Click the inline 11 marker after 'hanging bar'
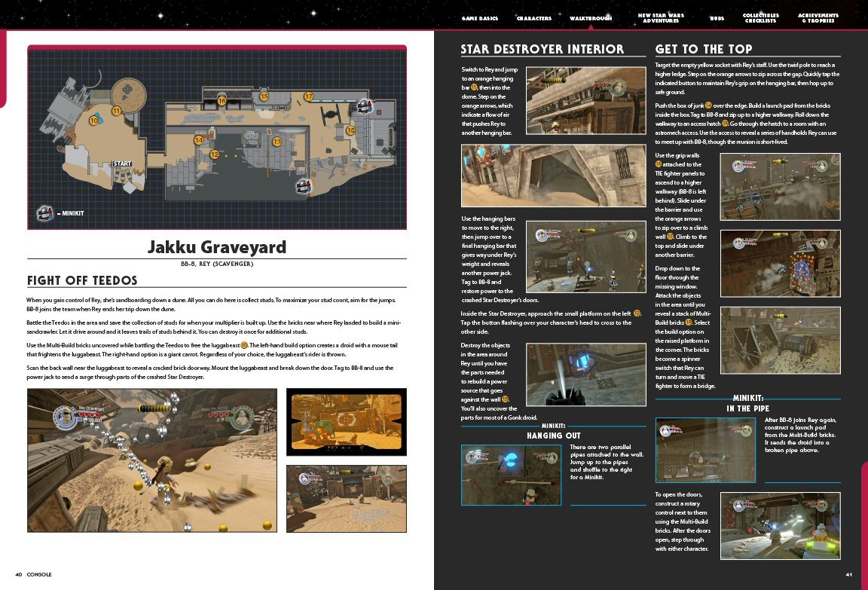Viewport: 868px width, 590px height. tap(474, 87)
